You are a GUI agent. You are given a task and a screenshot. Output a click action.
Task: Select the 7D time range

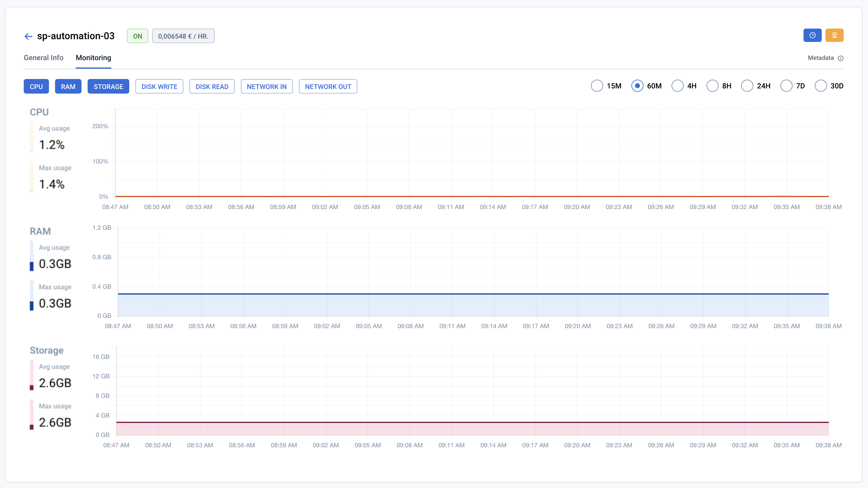tap(786, 86)
